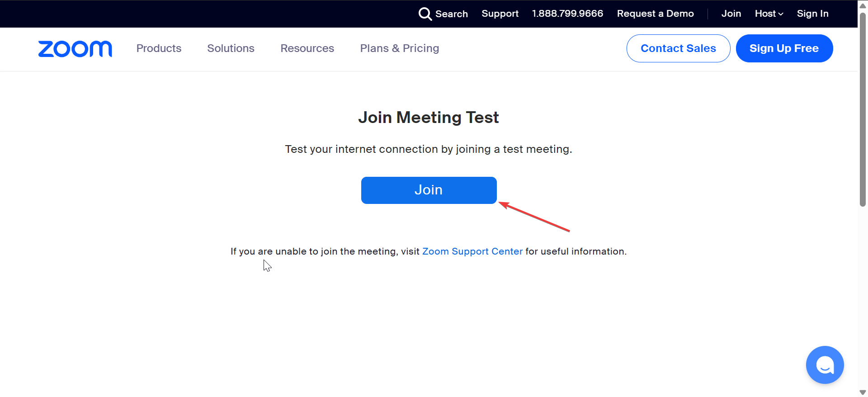Viewport: 868px width, 397px height.
Task: Click Join in the top navigation bar
Action: click(x=731, y=14)
